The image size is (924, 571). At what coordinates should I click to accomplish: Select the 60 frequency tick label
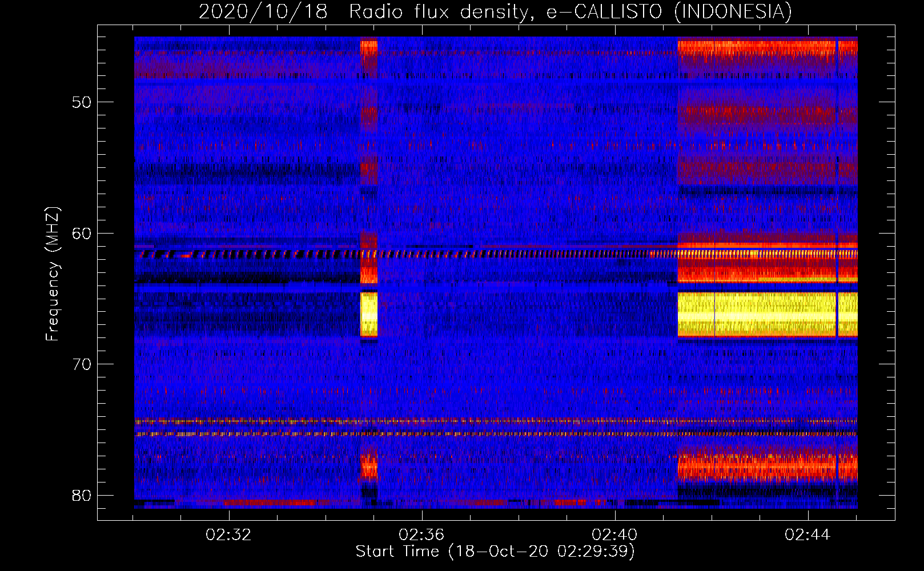[82, 233]
